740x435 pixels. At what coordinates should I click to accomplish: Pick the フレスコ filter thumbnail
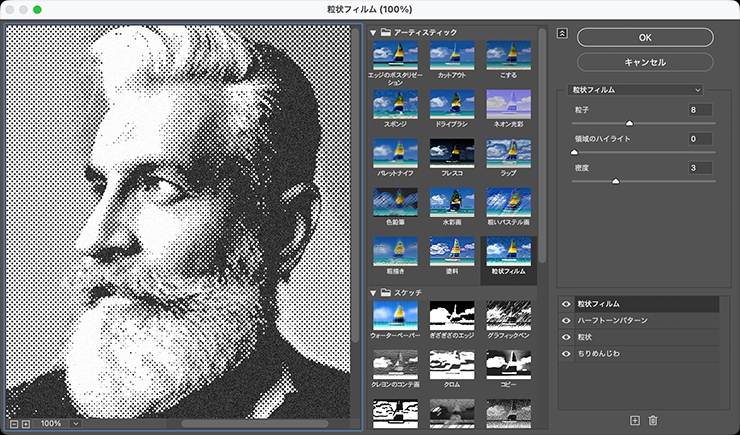point(451,154)
